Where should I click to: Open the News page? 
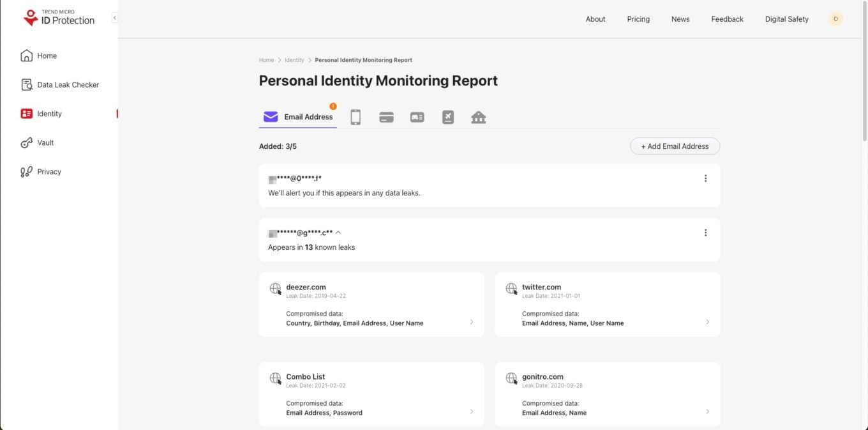tap(680, 19)
